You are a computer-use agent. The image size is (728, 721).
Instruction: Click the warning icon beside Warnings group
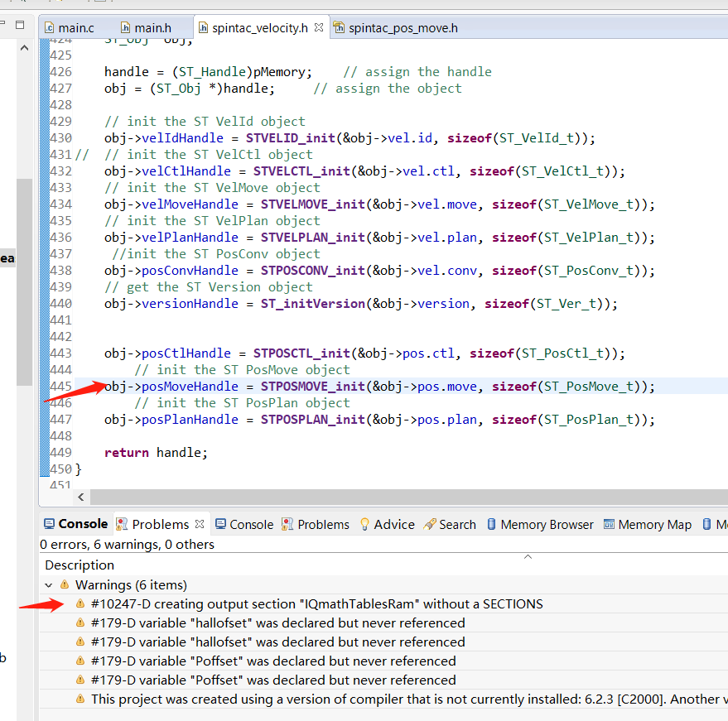[x=65, y=584]
